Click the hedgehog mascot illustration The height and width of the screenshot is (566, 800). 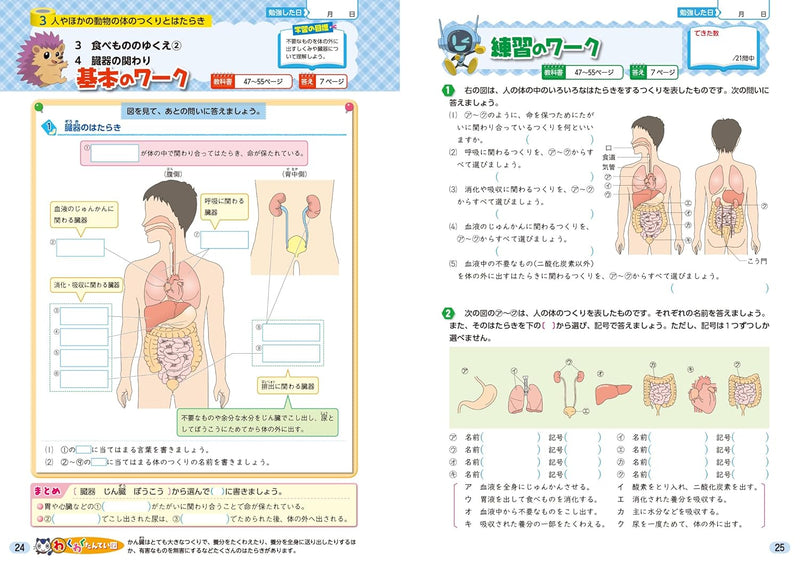click(x=42, y=59)
